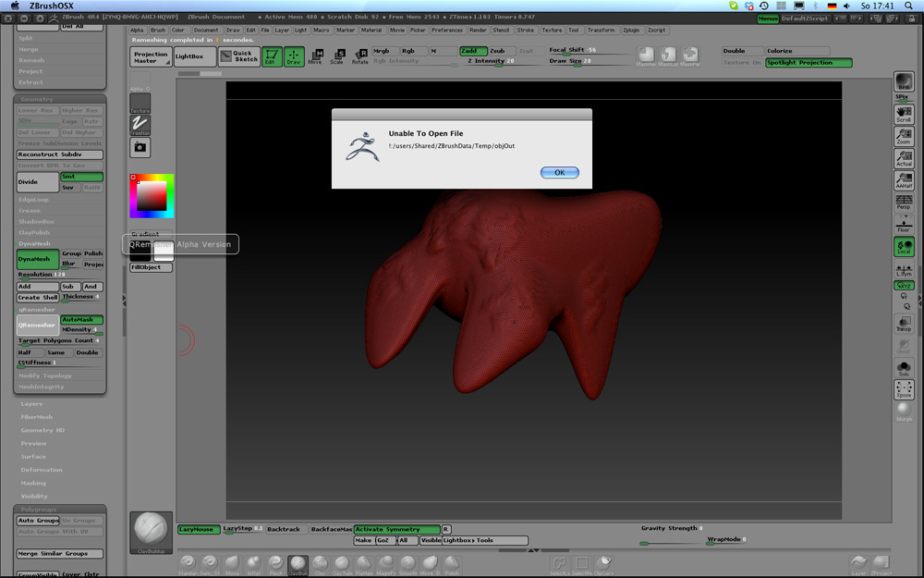924x578 pixels.
Task: Open current ClayBuildup brush thumbnail
Action: (152, 534)
